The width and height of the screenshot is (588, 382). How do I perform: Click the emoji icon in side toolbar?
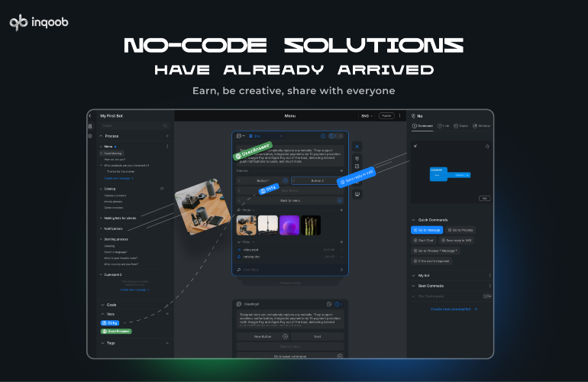click(357, 194)
